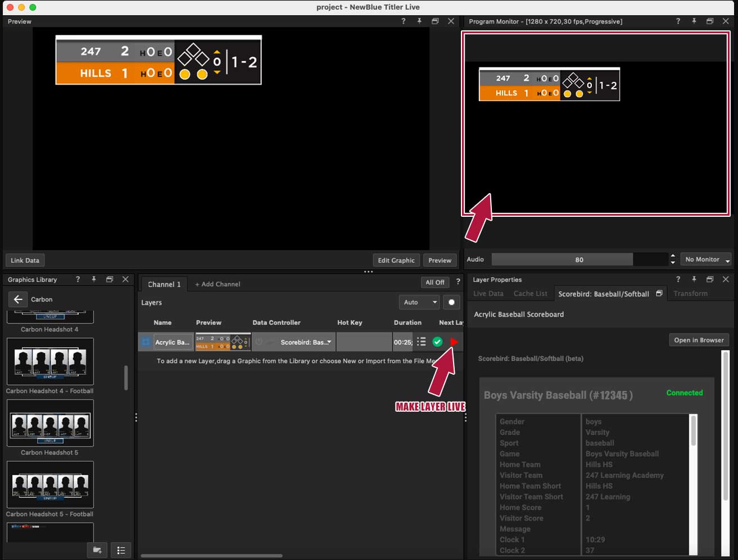Open the No Monitor dropdown
The width and height of the screenshot is (738, 560).
[706, 259]
